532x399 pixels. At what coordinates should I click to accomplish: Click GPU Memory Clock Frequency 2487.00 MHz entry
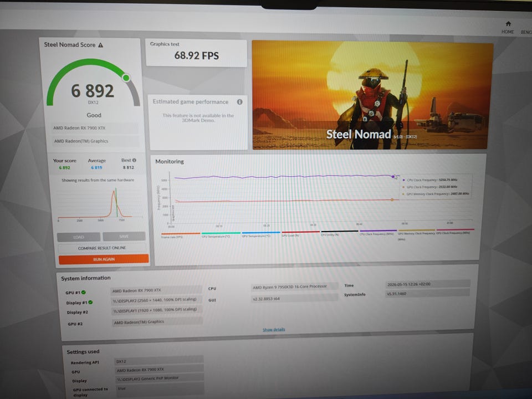[436, 194]
